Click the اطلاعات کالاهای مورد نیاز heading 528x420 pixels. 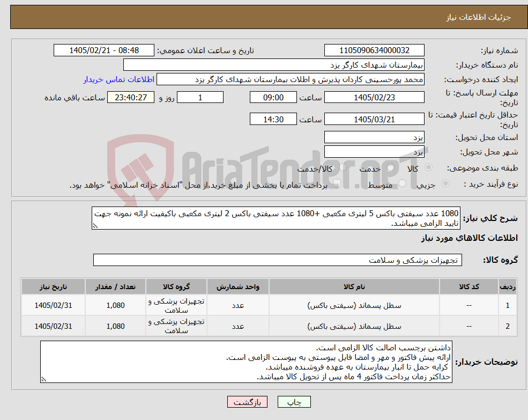tap(469, 238)
